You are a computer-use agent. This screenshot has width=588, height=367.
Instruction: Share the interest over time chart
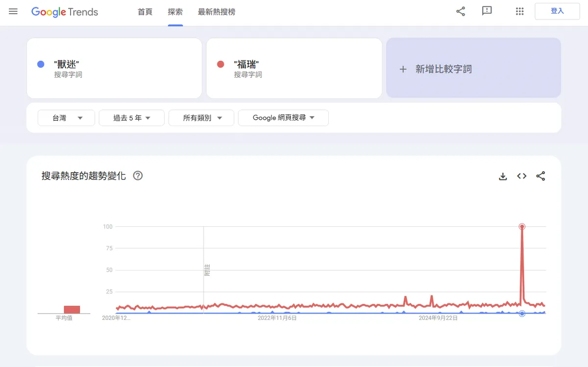(540, 176)
